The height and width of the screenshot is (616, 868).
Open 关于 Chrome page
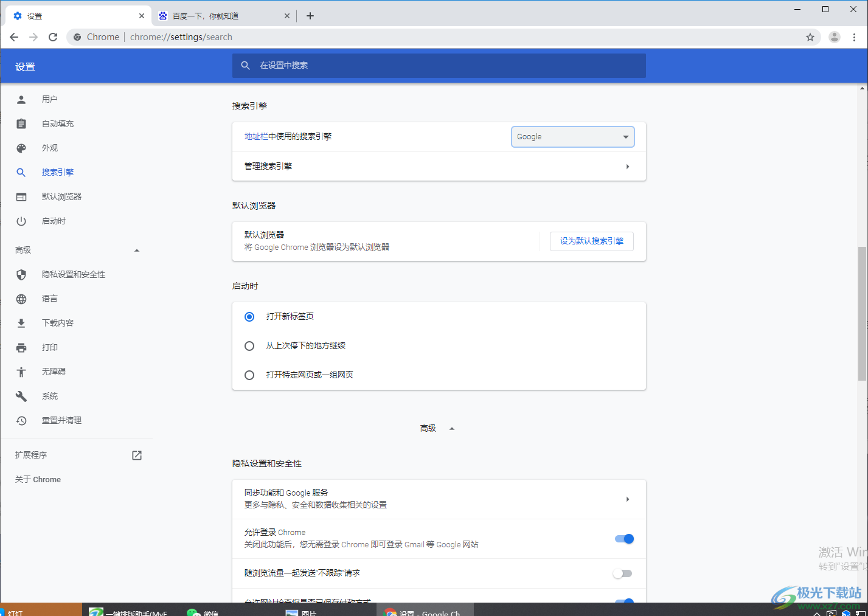tap(38, 479)
